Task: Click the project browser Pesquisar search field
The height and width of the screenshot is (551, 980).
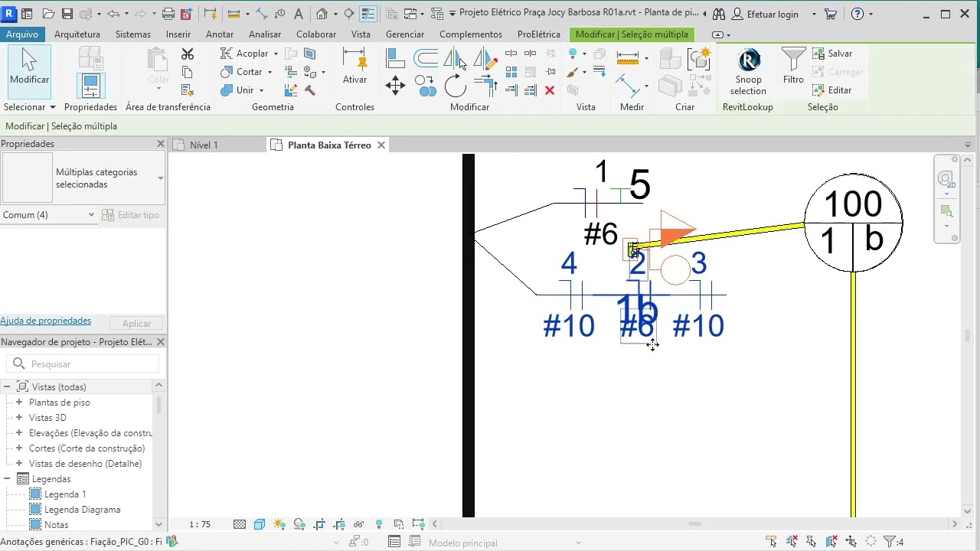Action: pyautogui.click(x=83, y=364)
